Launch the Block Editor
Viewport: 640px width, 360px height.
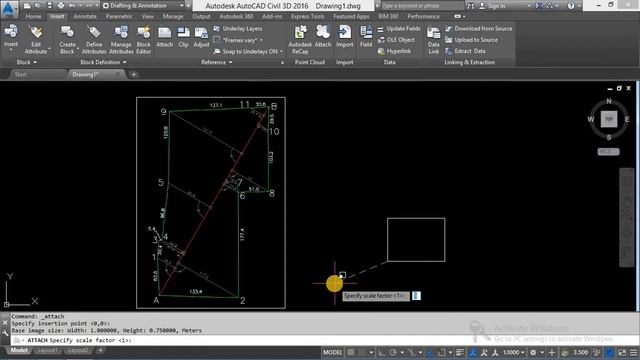pos(144,40)
